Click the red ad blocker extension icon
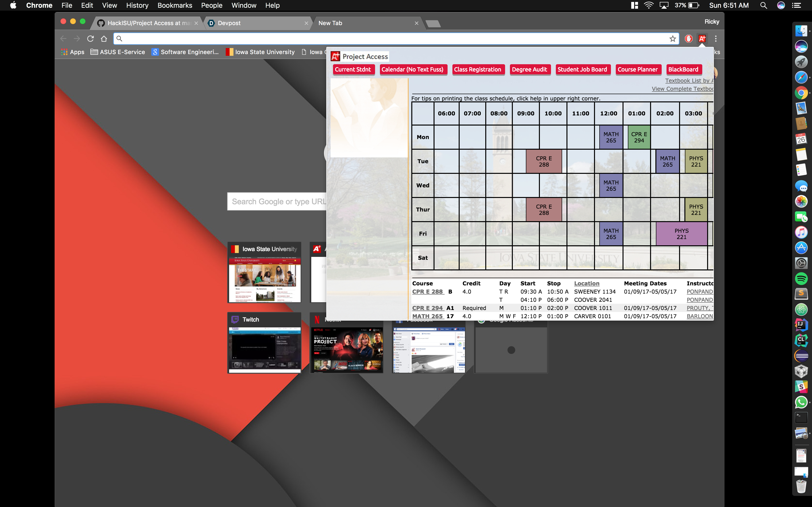Image resolution: width=812 pixels, height=507 pixels. [689, 39]
